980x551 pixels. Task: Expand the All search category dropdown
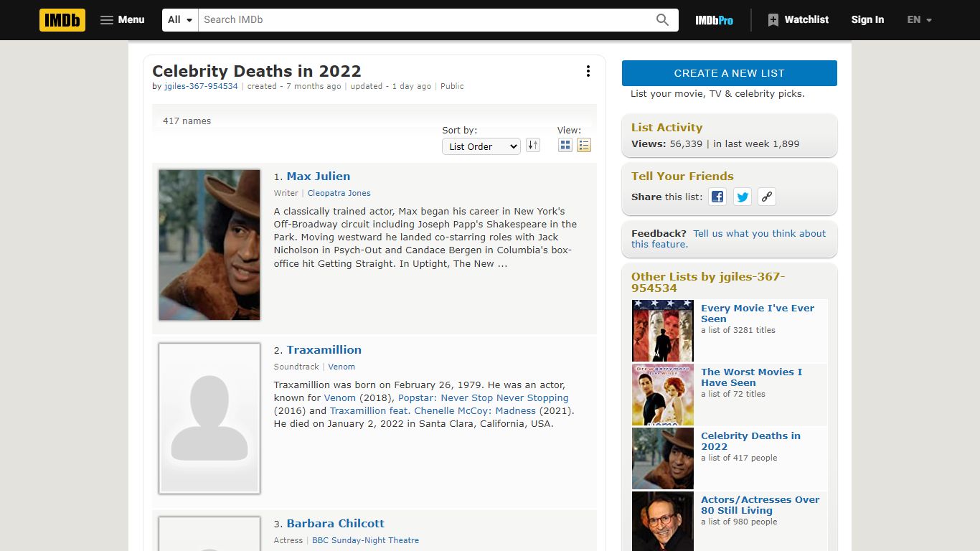(x=180, y=20)
